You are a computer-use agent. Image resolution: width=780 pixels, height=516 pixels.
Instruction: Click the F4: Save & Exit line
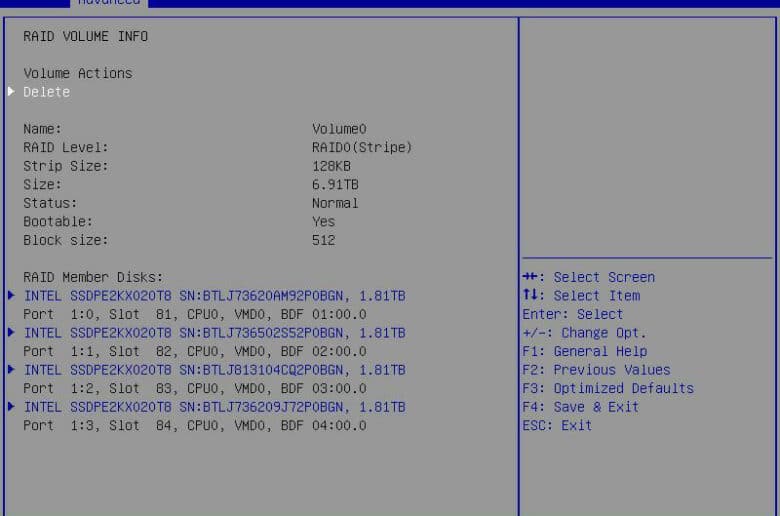(581, 407)
